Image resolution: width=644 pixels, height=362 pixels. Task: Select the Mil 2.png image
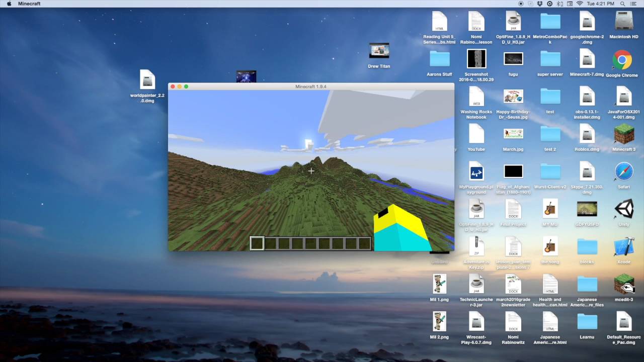(x=439, y=322)
